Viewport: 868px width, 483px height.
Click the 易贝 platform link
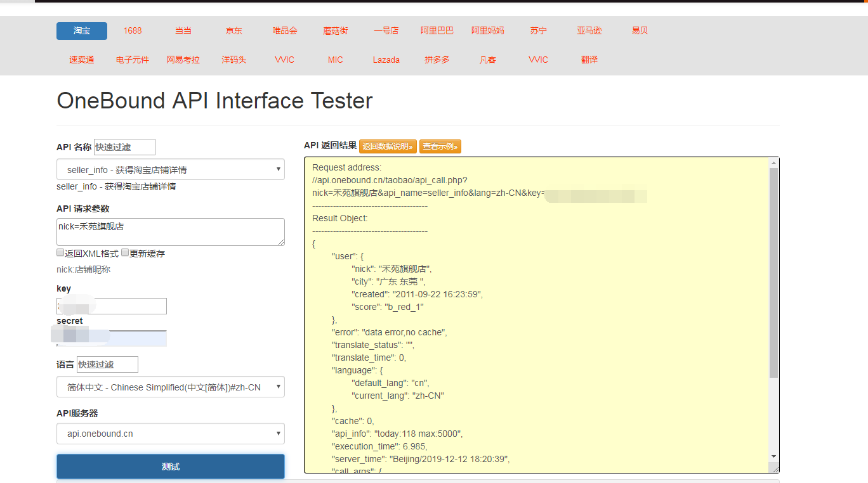640,31
